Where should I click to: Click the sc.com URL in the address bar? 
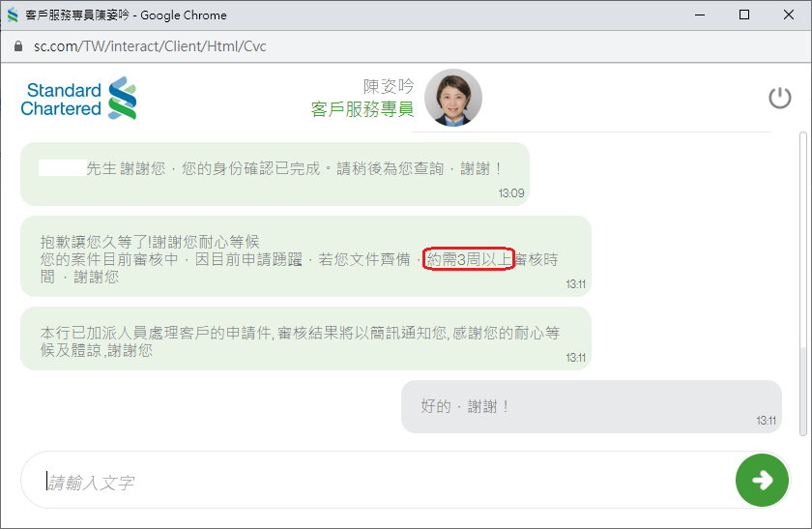[x=150, y=46]
